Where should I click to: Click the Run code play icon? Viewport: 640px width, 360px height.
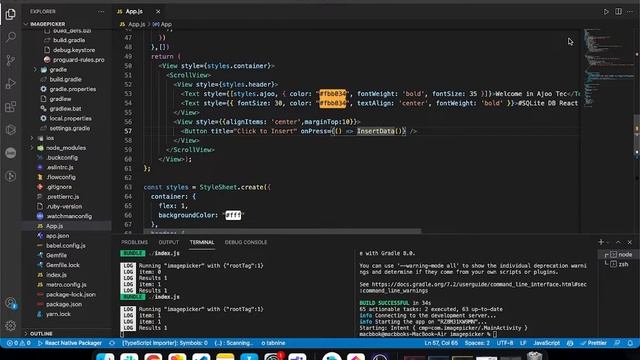pyautogui.click(x=606, y=11)
